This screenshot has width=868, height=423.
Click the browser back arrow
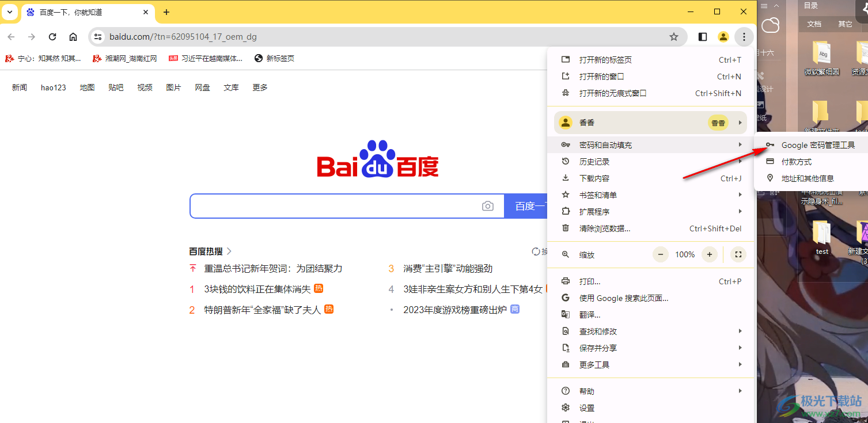click(11, 37)
